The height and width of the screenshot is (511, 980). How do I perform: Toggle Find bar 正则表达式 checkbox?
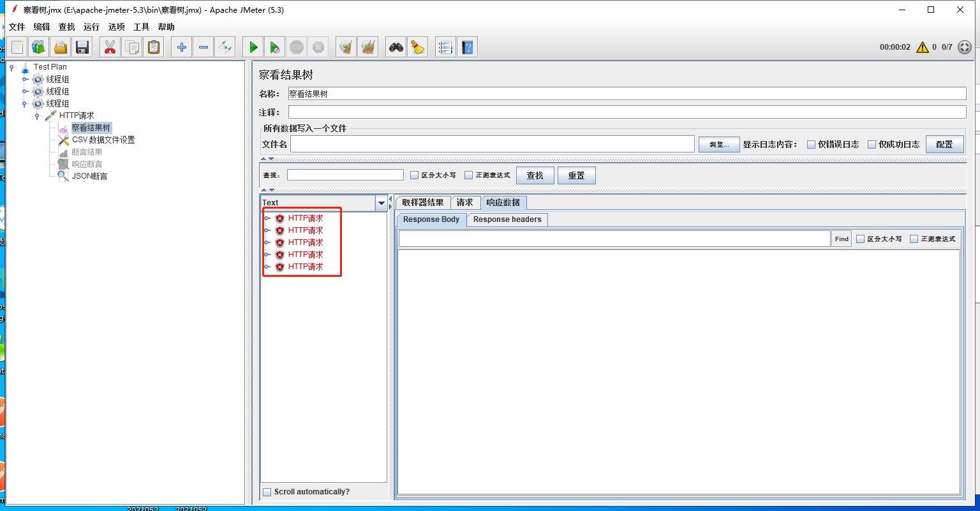tap(914, 239)
